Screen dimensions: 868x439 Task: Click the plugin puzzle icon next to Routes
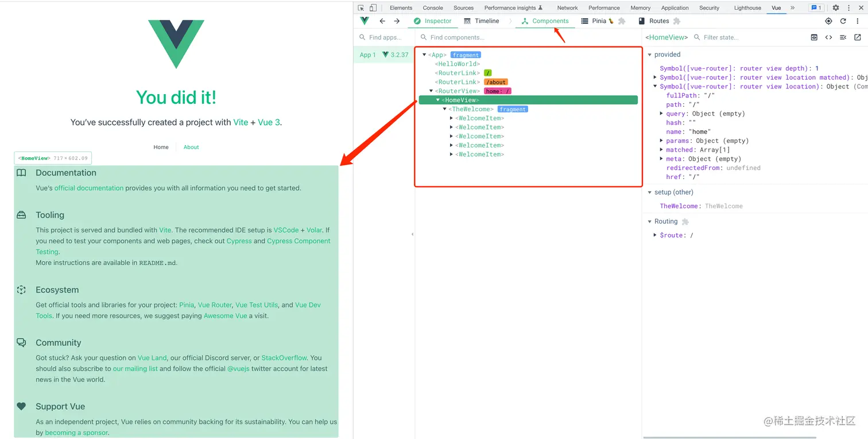tap(677, 21)
